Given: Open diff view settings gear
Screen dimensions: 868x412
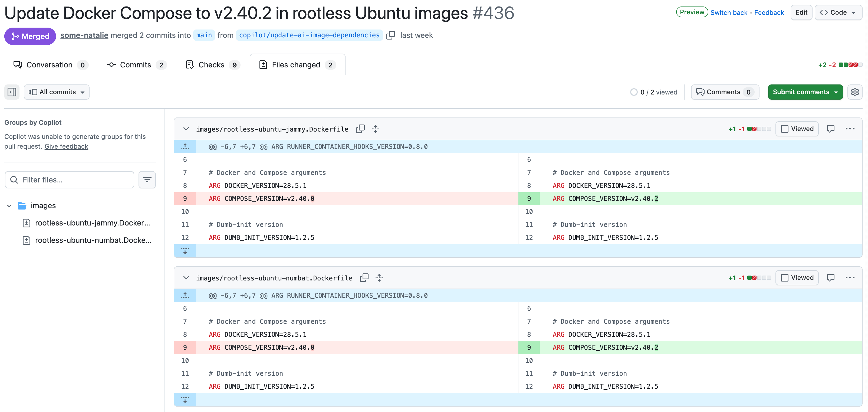Looking at the screenshot, I should [854, 92].
